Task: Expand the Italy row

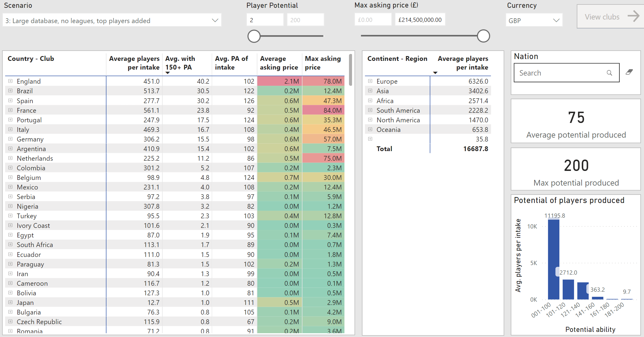Action: coord(11,129)
